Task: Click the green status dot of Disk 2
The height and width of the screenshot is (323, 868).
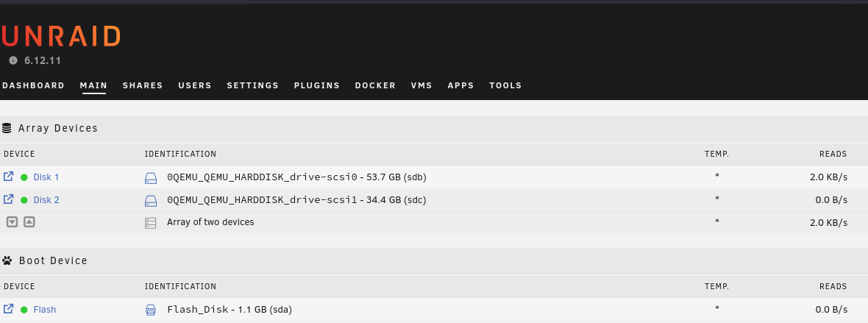Action: pos(24,200)
